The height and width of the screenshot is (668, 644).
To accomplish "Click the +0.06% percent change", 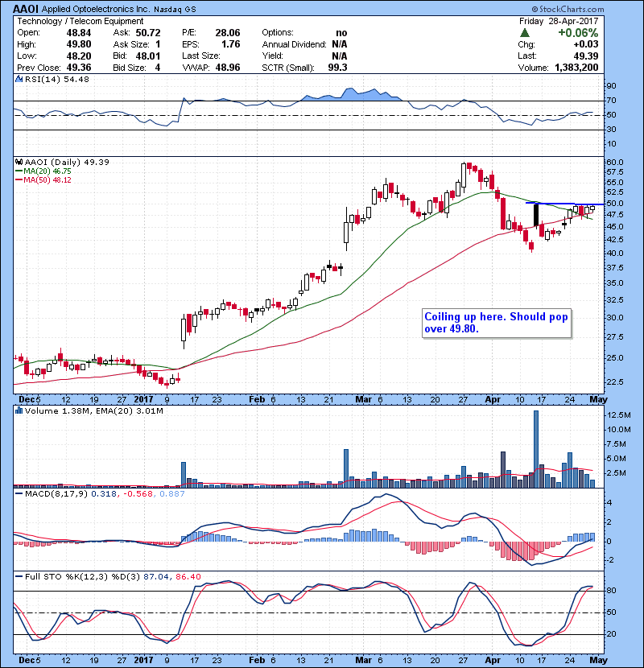I will click(578, 33).
